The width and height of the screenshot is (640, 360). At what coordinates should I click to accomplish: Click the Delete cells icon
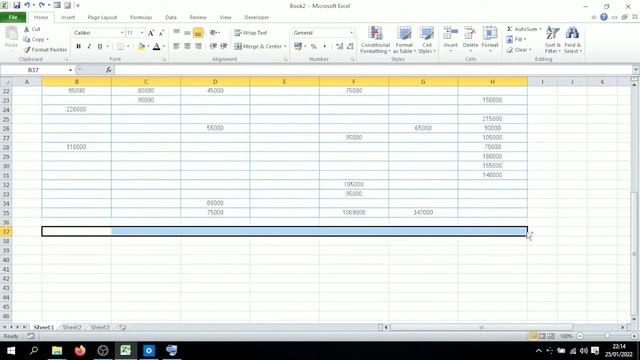470,33
